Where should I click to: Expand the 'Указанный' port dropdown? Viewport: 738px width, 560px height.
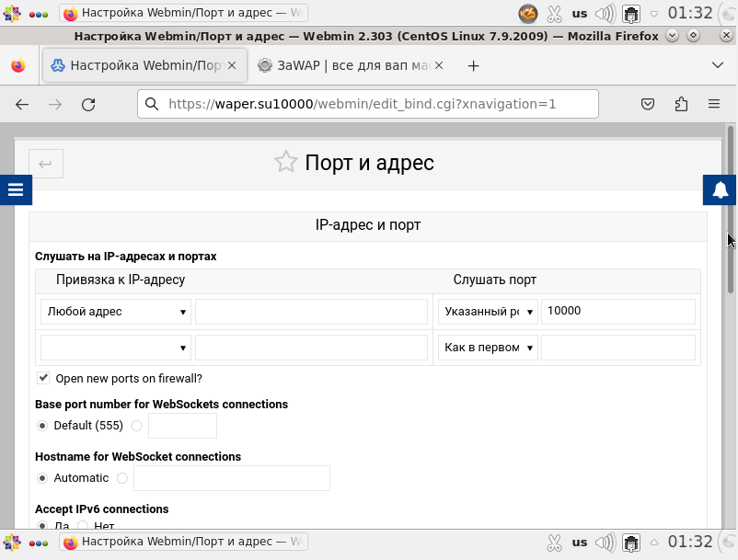click(x=488, y=312)
